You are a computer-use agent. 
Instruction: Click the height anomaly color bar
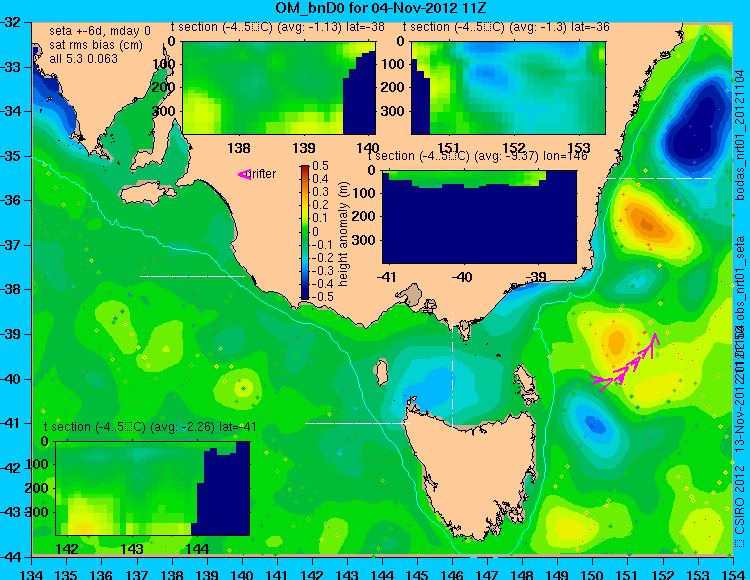[x=305, y=232]
